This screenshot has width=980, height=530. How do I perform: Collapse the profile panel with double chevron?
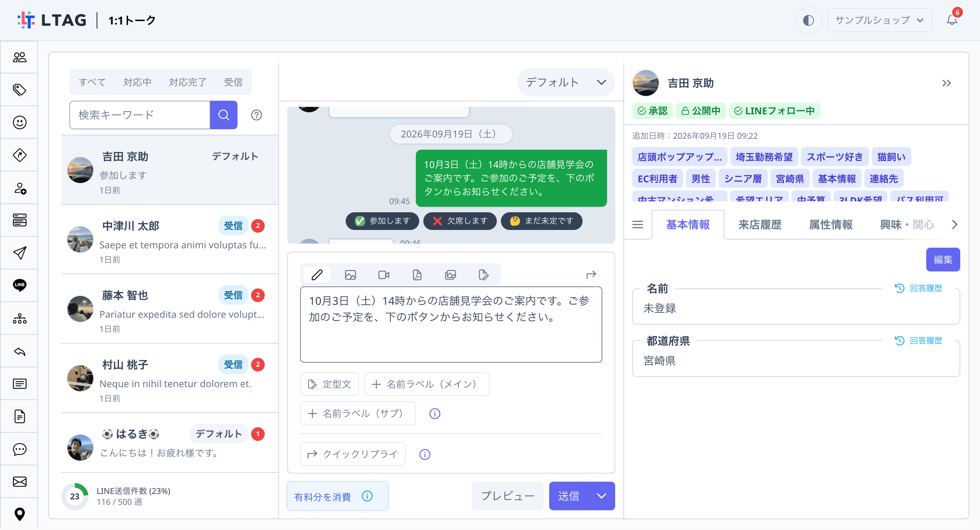tap(946, 83)
